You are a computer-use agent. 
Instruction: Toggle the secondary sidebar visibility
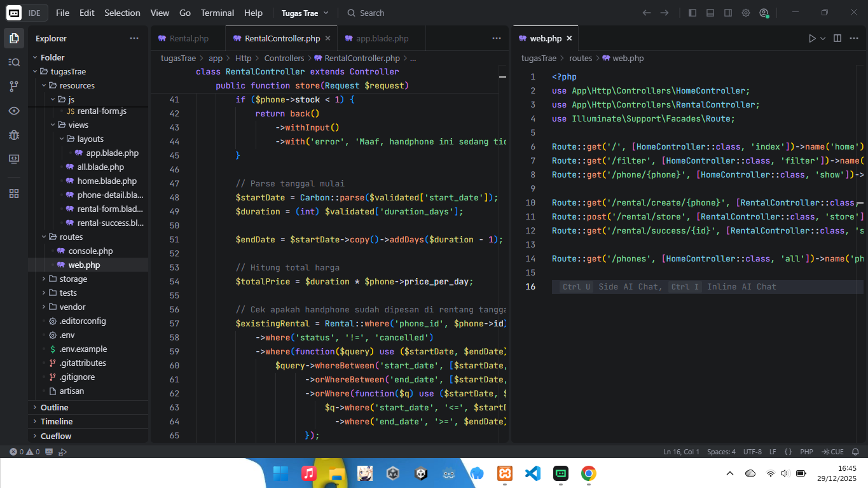[x=728, y=13]
